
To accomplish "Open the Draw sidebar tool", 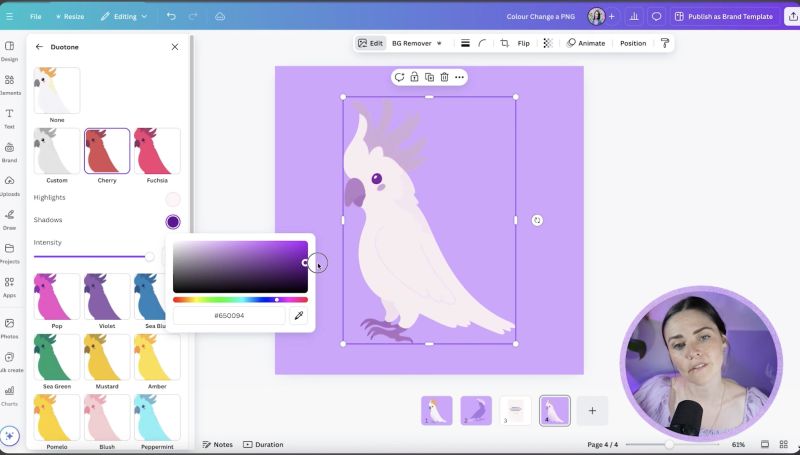I will (x=9, y=219).
